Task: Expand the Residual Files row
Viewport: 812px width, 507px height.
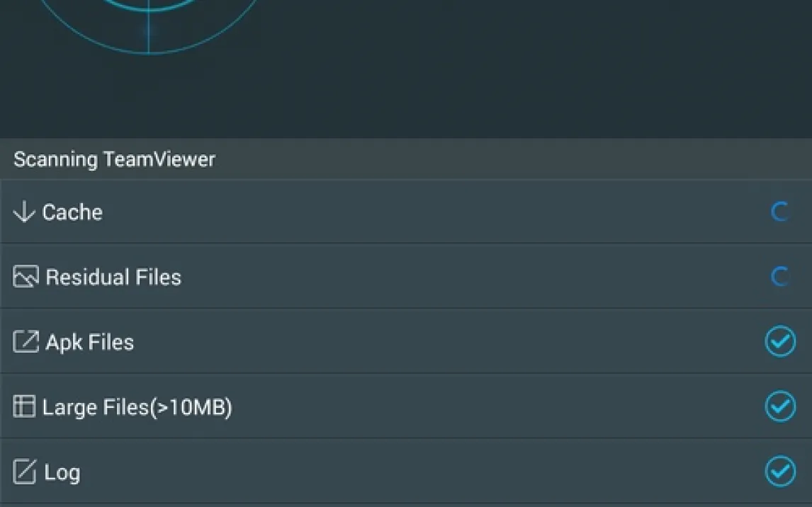Action: (406, 276)
